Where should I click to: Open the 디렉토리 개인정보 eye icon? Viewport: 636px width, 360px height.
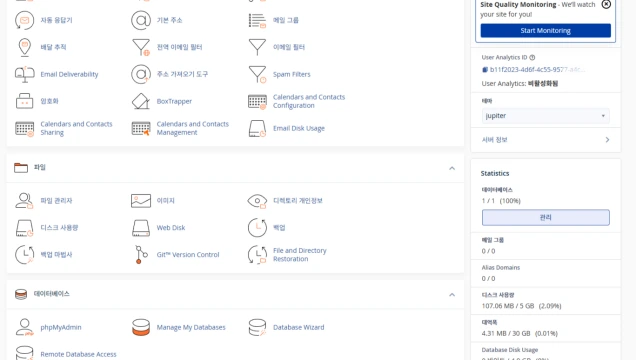[x=257, y=201]
